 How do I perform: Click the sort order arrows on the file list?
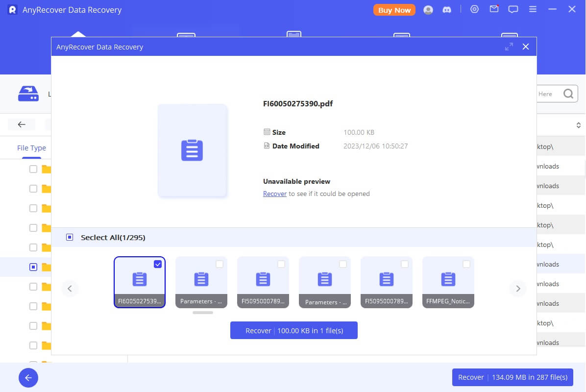click(x=578, y=124)
